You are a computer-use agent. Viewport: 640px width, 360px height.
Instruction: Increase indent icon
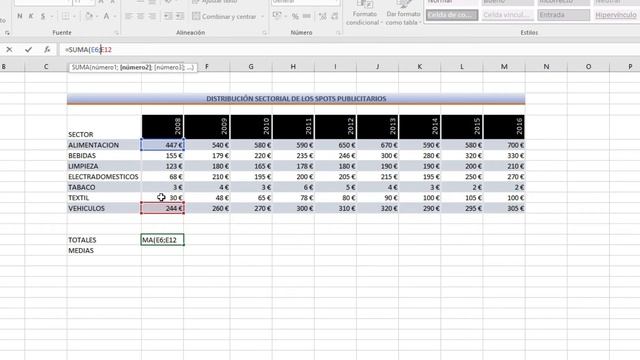[180, 16]
